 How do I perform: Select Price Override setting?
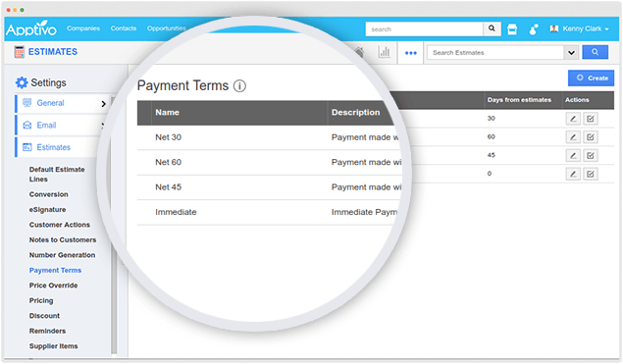53,286
